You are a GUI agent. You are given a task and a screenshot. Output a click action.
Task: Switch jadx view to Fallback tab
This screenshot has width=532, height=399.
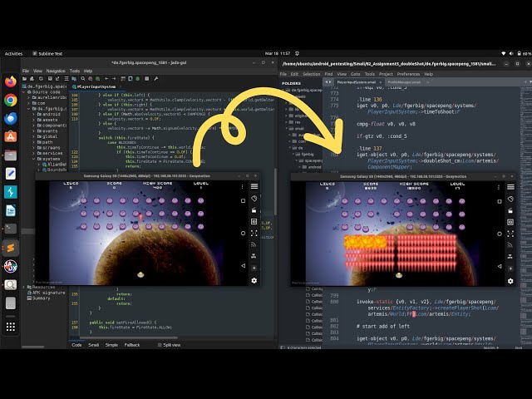(x=132, y=345)
